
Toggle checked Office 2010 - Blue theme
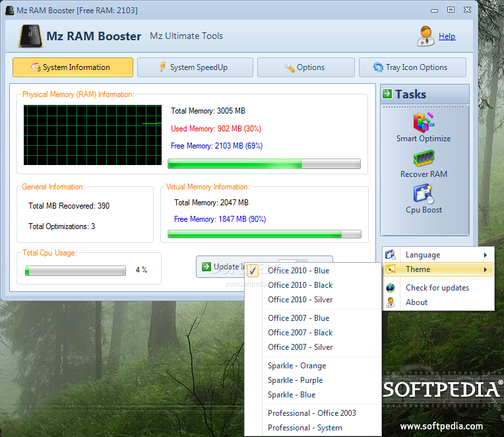click(x=313, y=271)
